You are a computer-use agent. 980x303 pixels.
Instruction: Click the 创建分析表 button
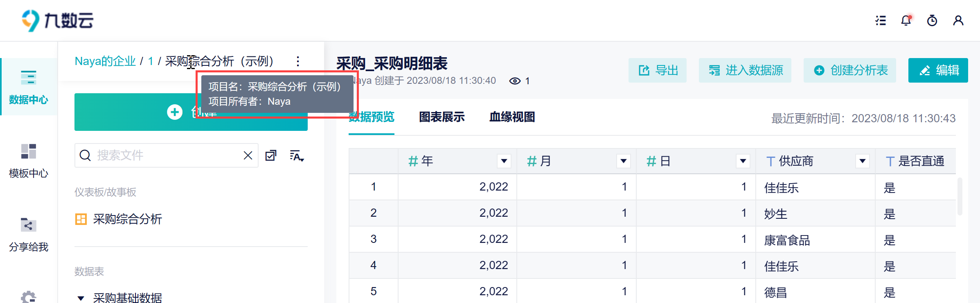tap(850, 70)
